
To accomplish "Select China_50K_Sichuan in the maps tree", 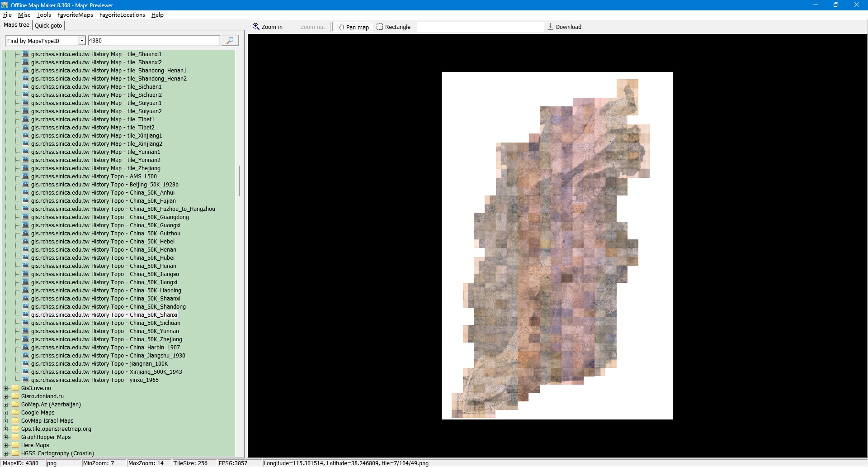I will [105, 323].
